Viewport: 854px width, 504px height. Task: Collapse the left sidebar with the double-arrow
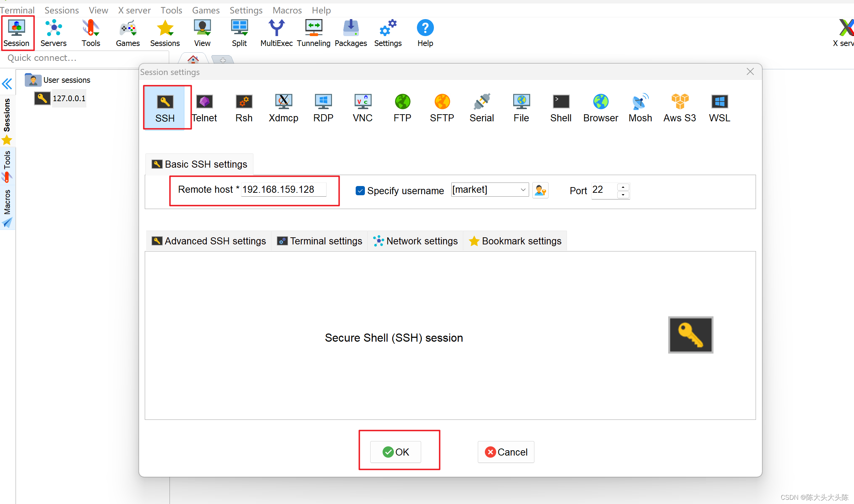7,84
